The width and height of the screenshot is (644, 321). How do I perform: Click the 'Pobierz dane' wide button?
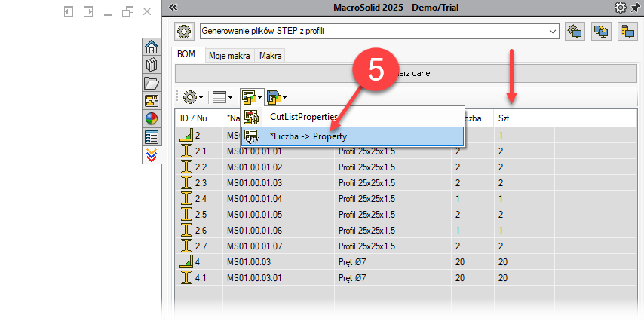tap(406, 74)
